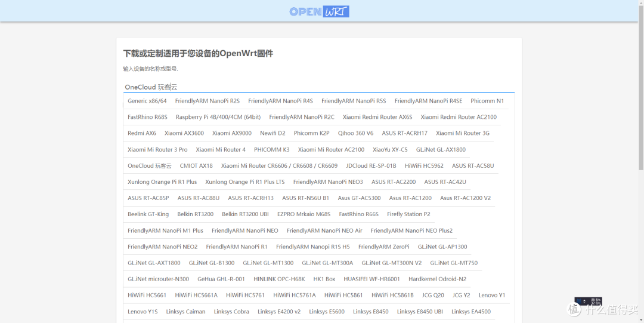Select Asus RT-AC1200 V2

point(465,198)
